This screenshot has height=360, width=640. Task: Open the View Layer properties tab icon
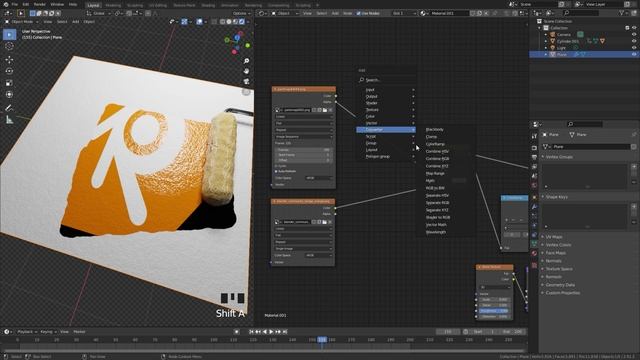[534, 167]
